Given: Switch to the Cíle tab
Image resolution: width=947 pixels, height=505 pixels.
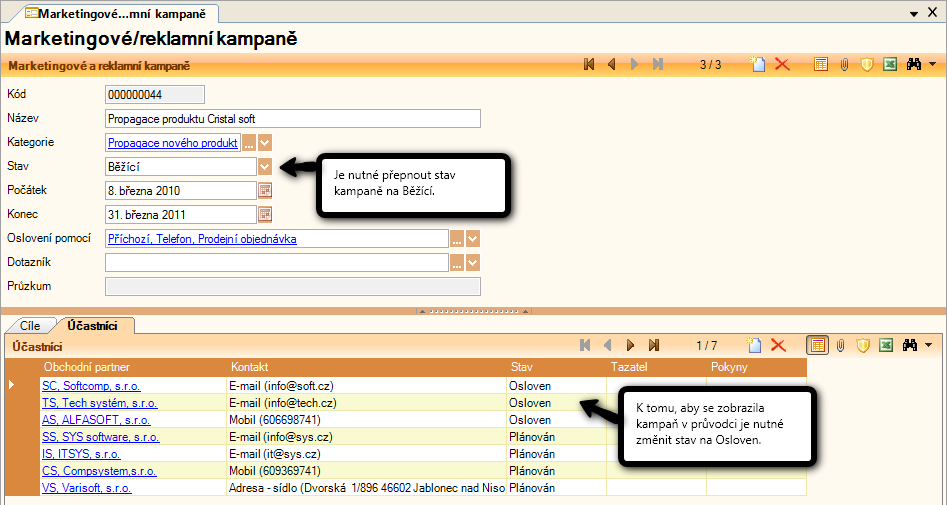Looking at the screenshot, I should (x=29, y=325).
